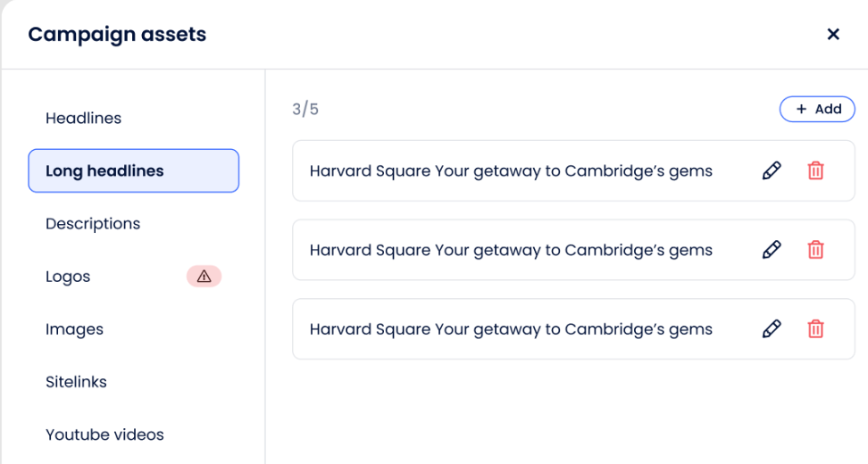The image size is (868, 464).
Task: Select the first headline text row
Action: pos(511,170)
